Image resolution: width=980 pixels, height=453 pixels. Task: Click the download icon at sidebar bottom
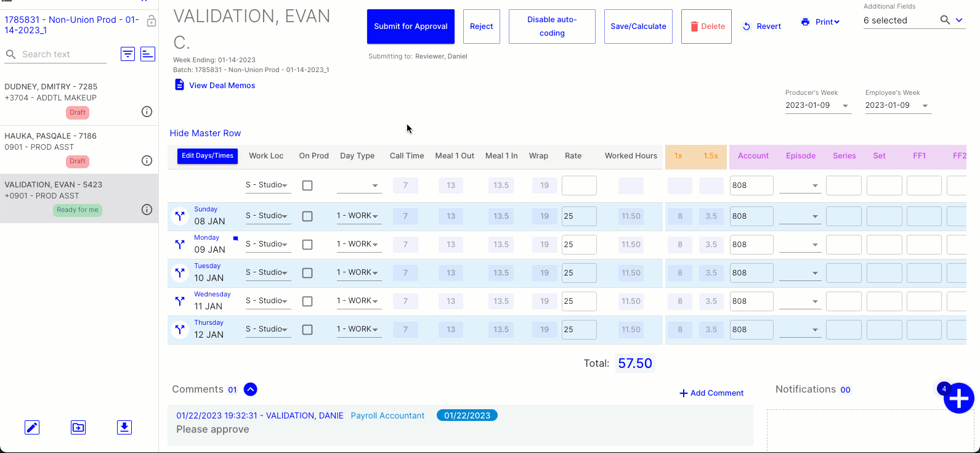point(124,427)
